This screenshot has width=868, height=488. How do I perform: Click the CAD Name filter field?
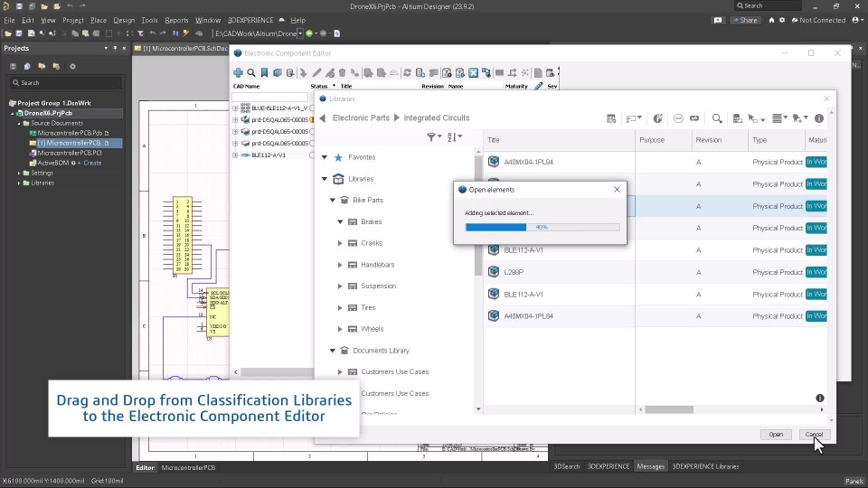(269, 97)
